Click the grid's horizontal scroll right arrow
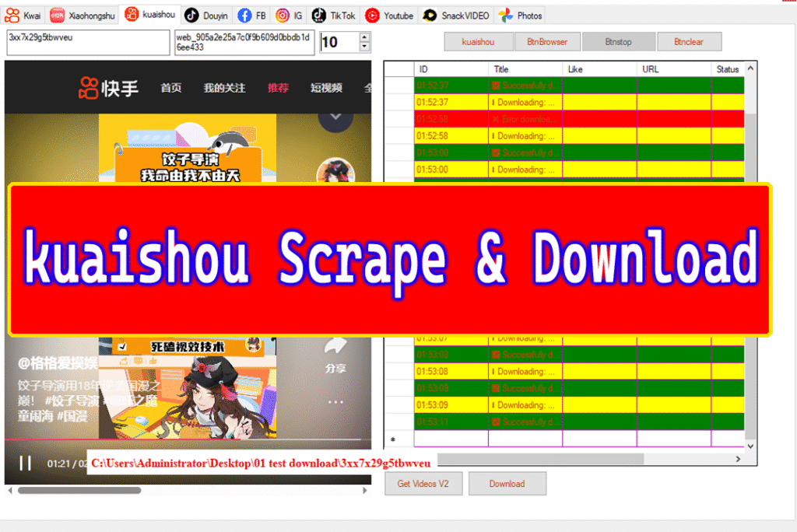 pos(738,459)
